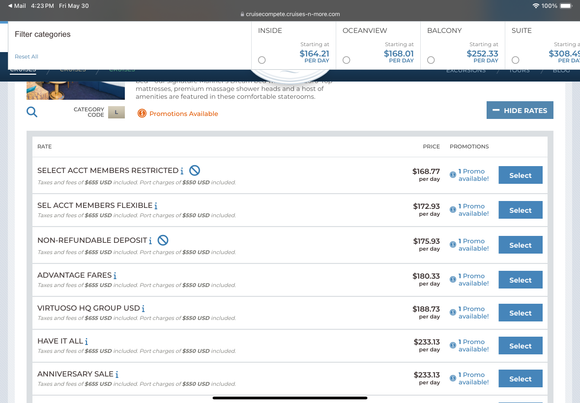The width and height of the screenshot is (580, 403).
Task: Click restricted symbol beside SELECT ACCT MEMBERS RESTRICTED
Action: tap(195, 170)
